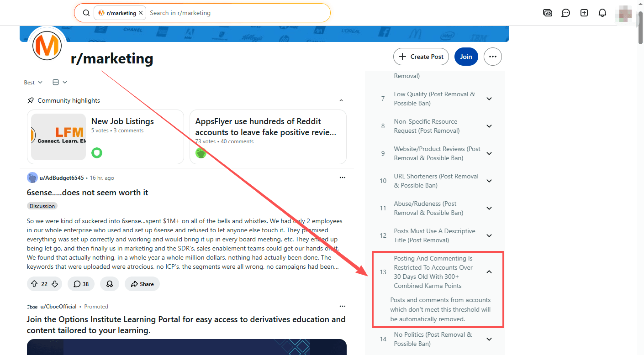Open the community more options menu

492,57
